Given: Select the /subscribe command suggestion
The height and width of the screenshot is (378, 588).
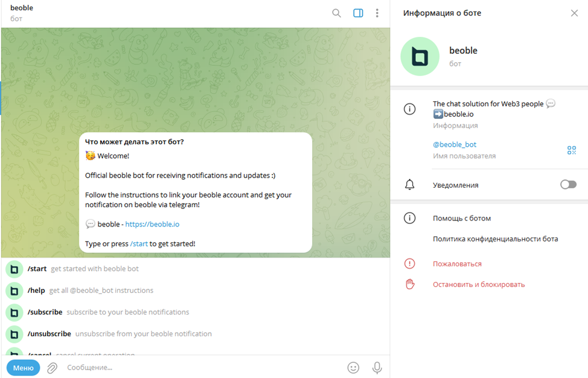Looking at the screenshot, I should pyautogui.click(x=195, y=312).
